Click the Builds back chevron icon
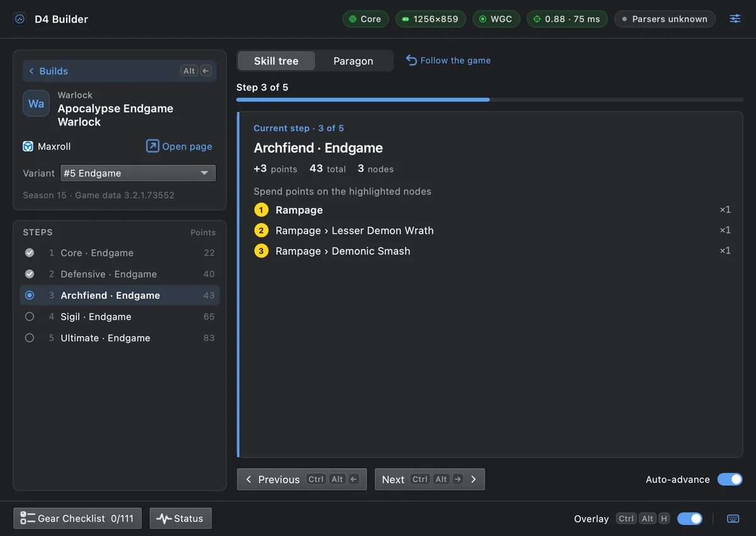This screenshot has height=536, width=756. 31,71
